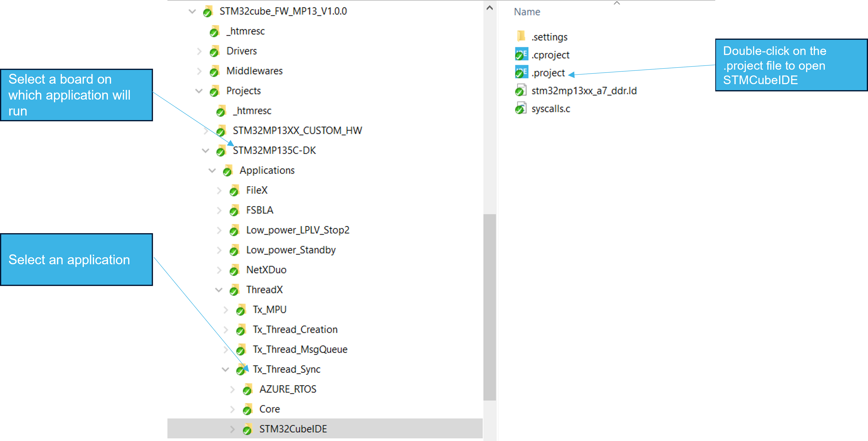Sort files by the Name column header
Viewport: 868px width, 441px height.
click(x=527, y=12)
